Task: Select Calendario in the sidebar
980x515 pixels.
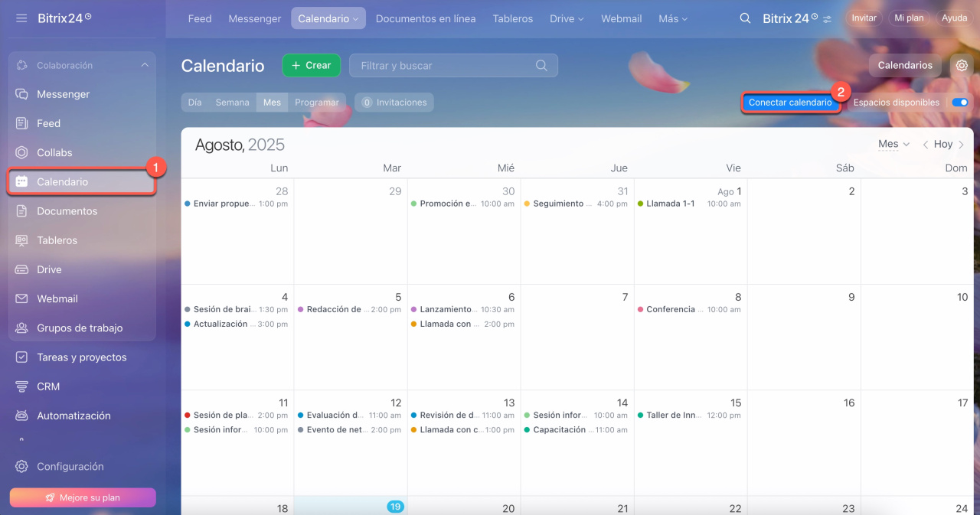Action: (81, 182)
